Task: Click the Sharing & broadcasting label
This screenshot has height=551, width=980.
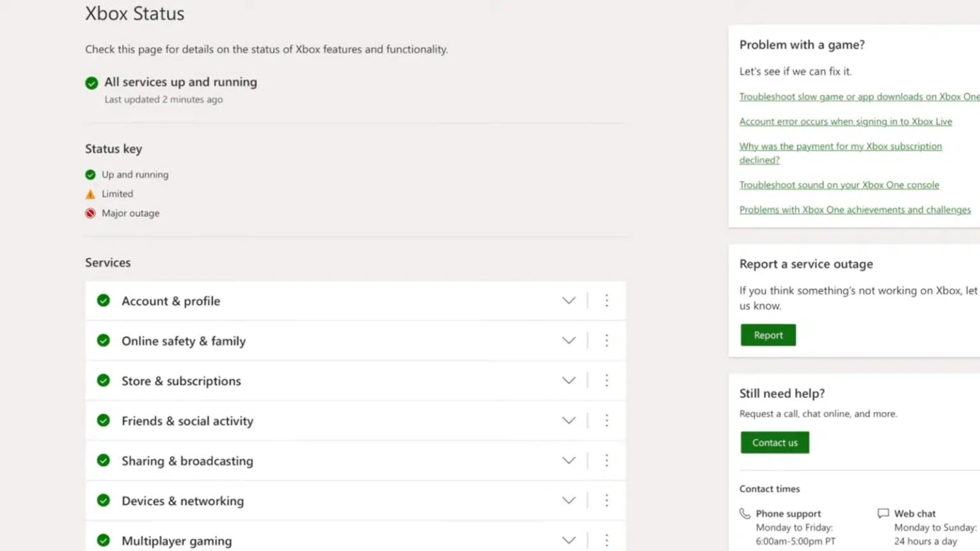Action: pyautogui.click(x=188, y=461)
